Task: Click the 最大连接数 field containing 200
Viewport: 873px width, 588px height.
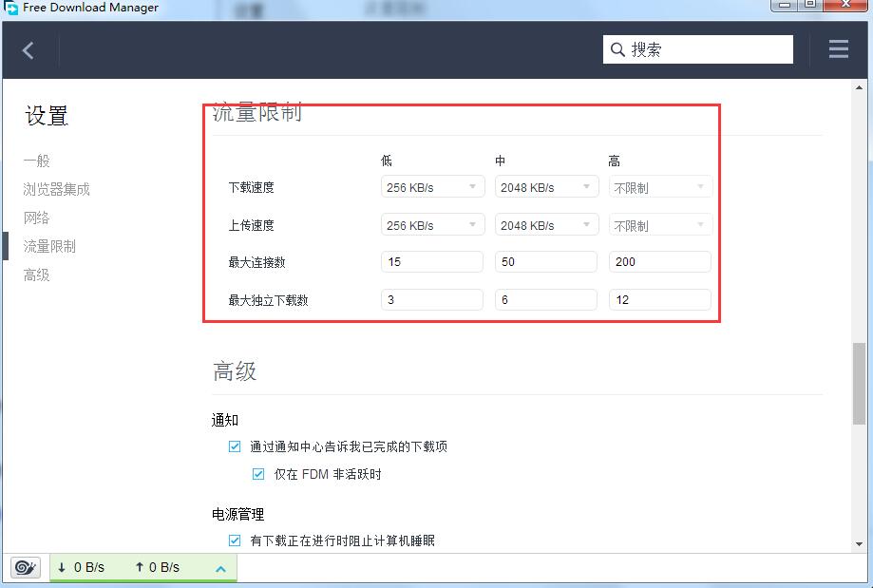Action: coord(659,261)
